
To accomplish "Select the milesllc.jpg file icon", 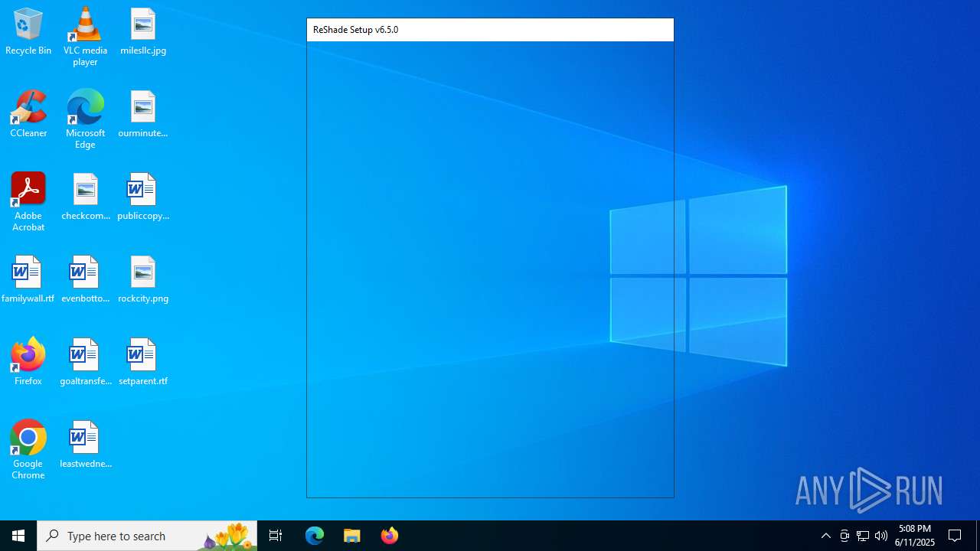I will [x=143, y=31].
